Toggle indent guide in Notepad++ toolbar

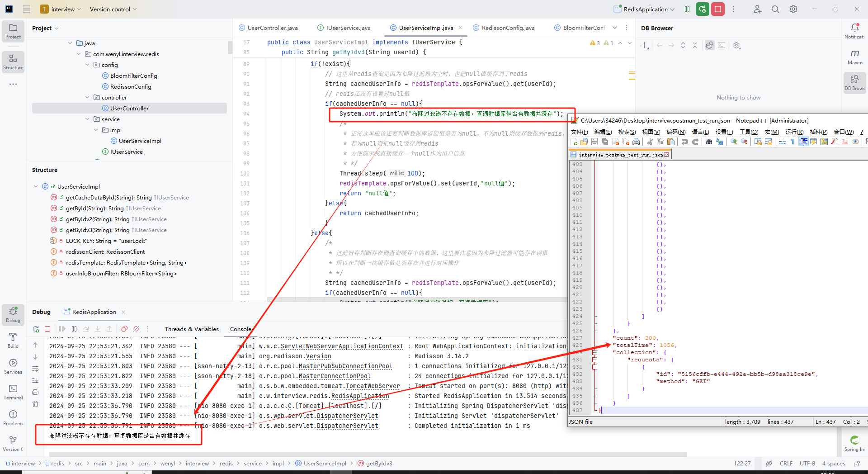click(804, 142)
